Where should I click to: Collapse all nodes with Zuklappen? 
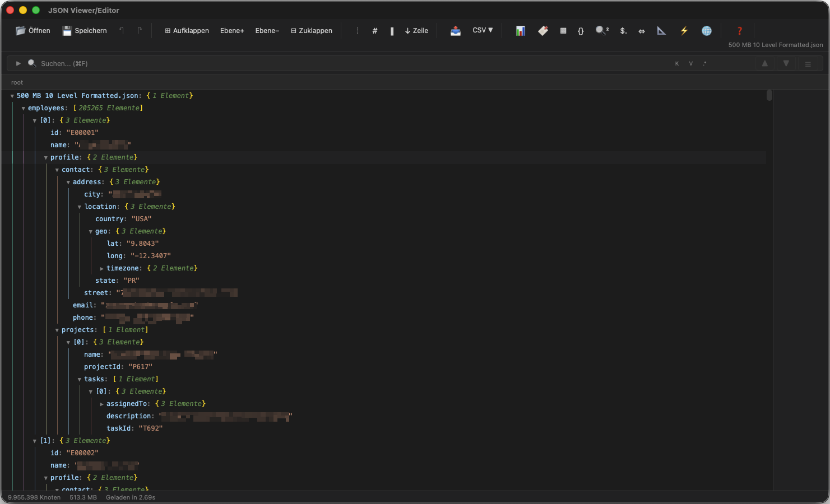pyautogui.click(x=312, y=31)
